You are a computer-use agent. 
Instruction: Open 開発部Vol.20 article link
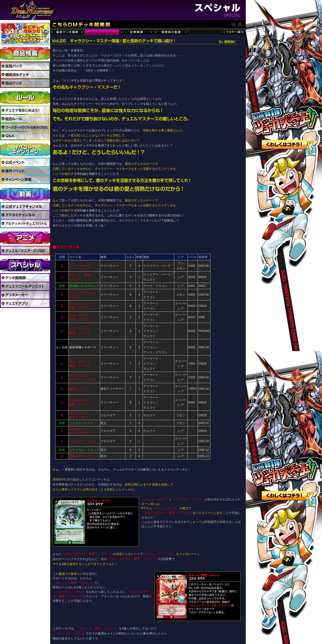[61, 479]
